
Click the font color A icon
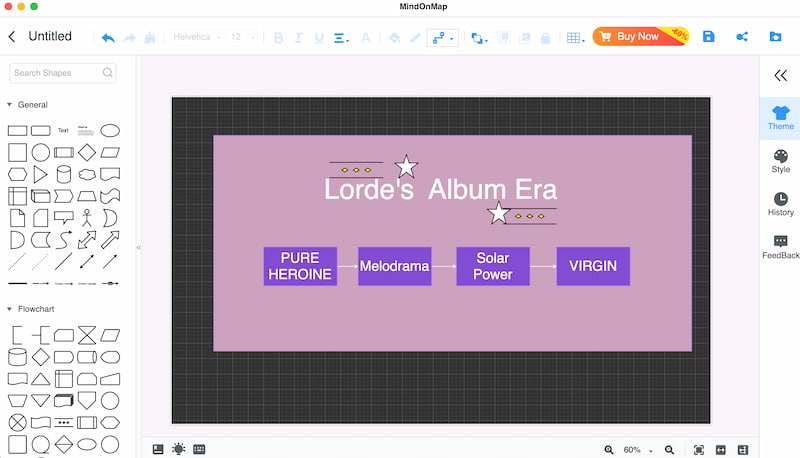366,38
